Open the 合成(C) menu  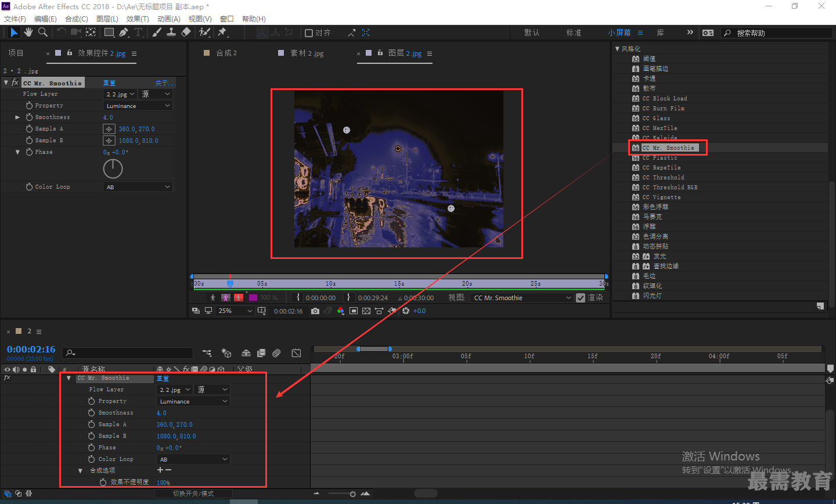click(x=77, y=19)
